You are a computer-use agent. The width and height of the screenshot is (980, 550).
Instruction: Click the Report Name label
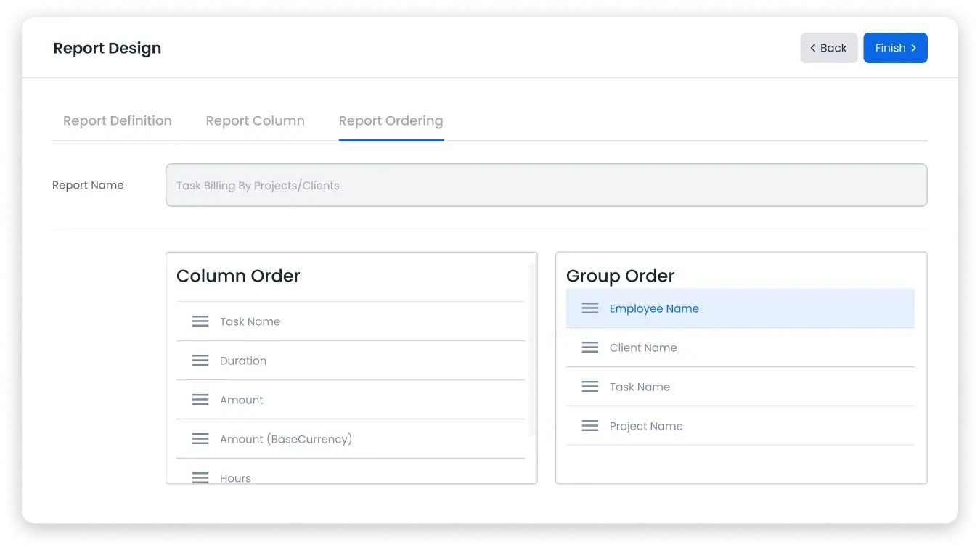coord(88,185)
